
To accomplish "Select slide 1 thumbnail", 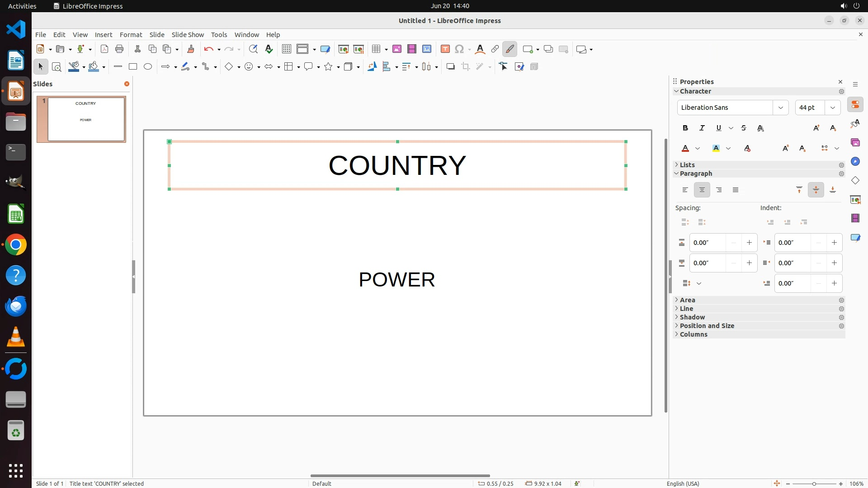I will 86,119.
